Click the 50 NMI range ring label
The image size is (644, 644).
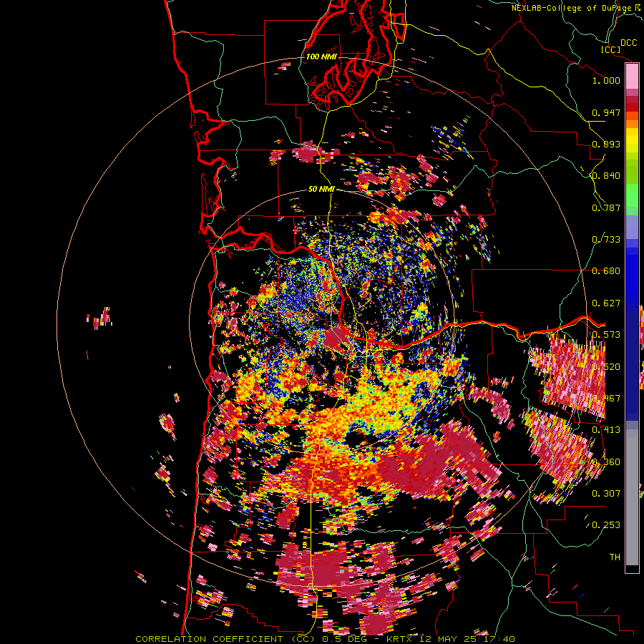[321, 189]
